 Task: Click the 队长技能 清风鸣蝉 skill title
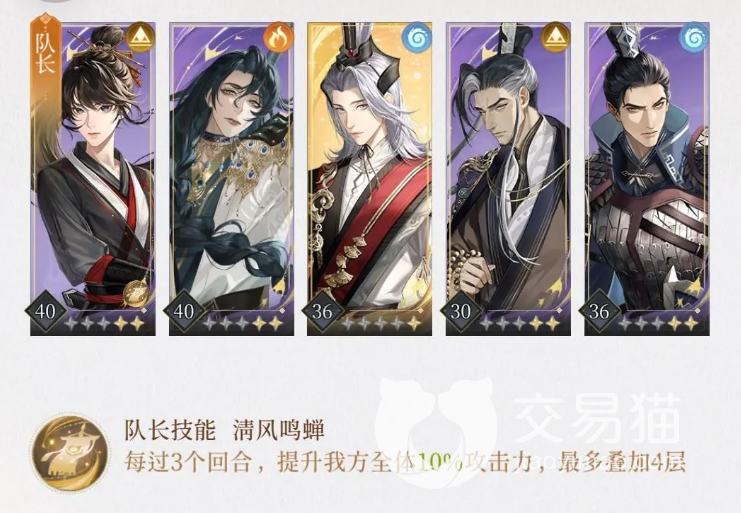pos(224,430)
